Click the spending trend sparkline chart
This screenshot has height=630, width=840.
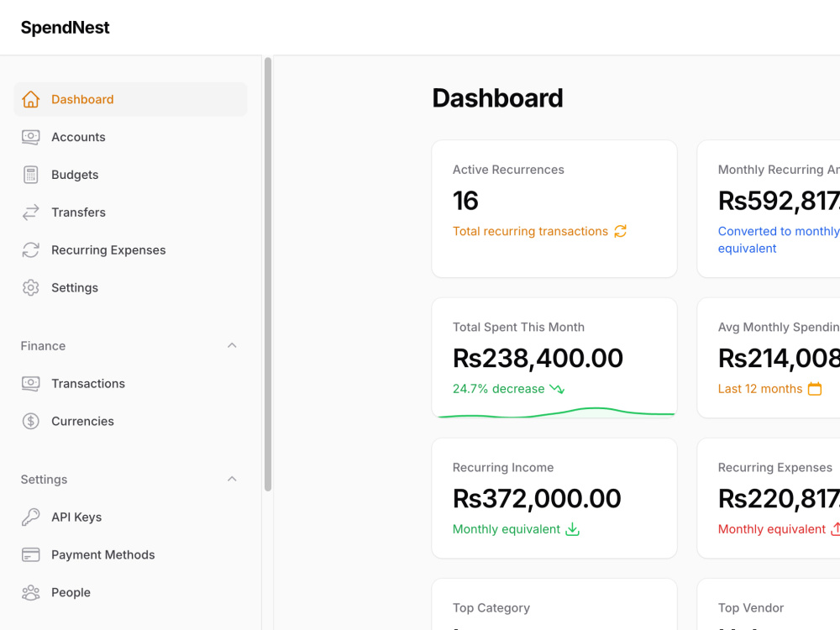click(555, 412)
